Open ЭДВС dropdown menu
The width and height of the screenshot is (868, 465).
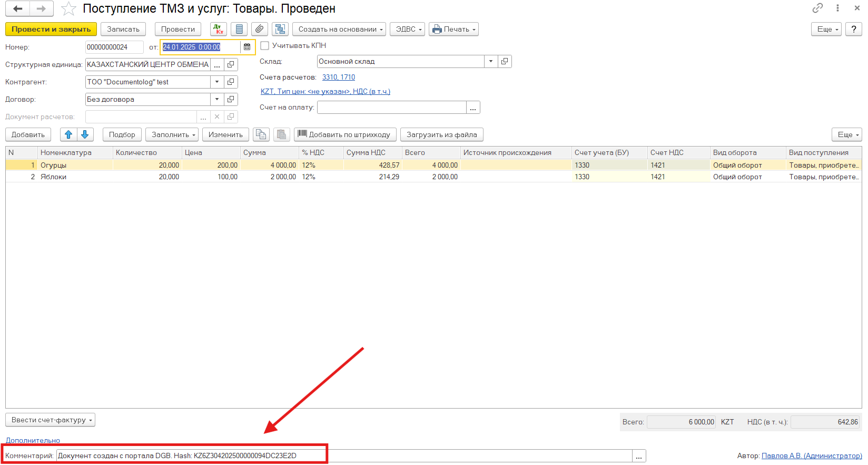pyautogui.click(x=407, y=30)
